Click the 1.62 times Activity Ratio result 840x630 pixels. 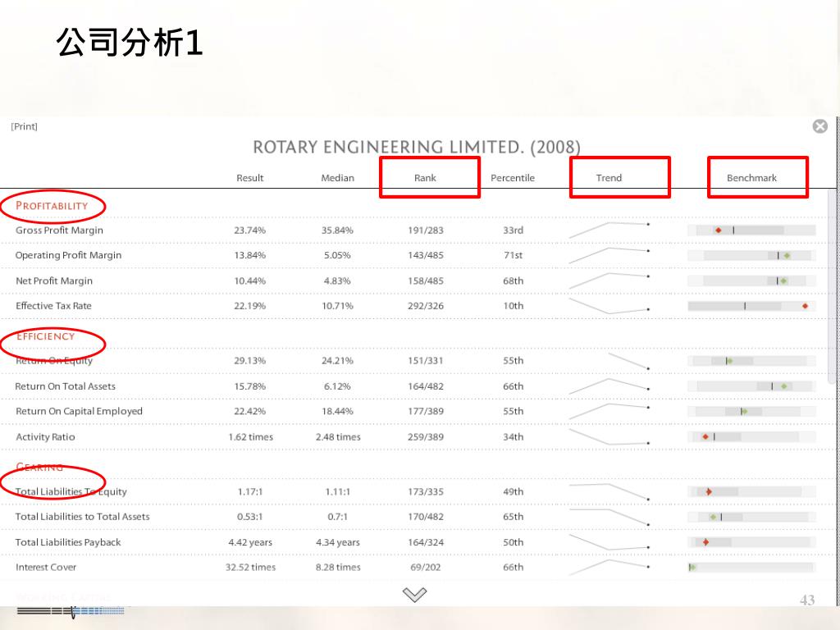point(250,437)
